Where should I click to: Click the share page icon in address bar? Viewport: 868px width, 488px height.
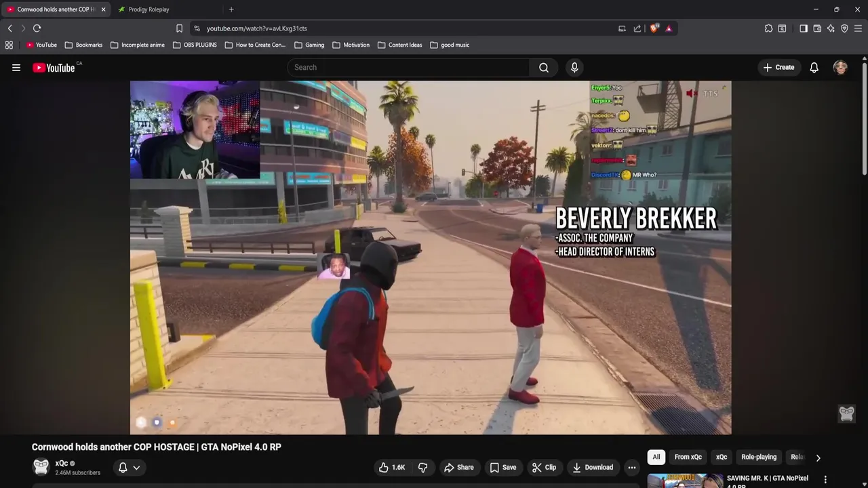point(637,28)
